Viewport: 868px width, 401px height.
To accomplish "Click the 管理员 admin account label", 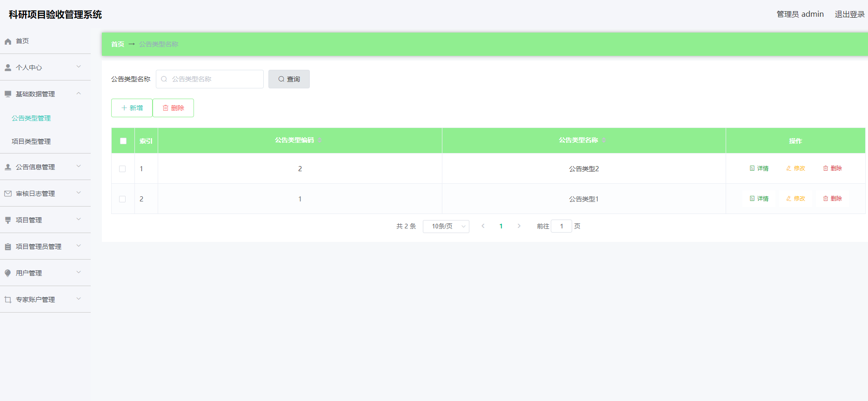I will (800, 14).
